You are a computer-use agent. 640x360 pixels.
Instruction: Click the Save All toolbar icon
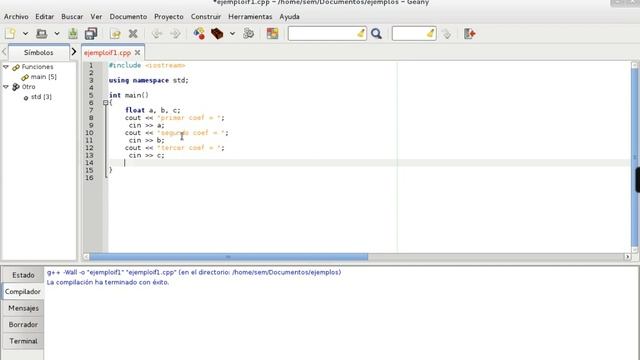[x=91, y=33]
